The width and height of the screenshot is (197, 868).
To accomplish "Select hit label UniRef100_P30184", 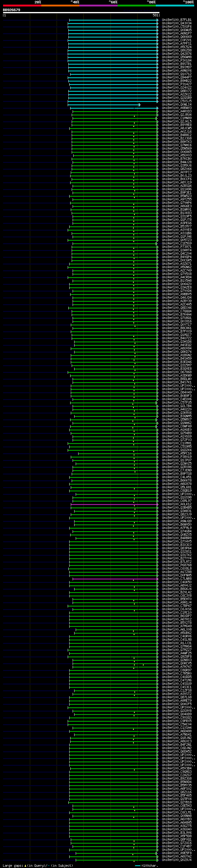I will point(176,61).
